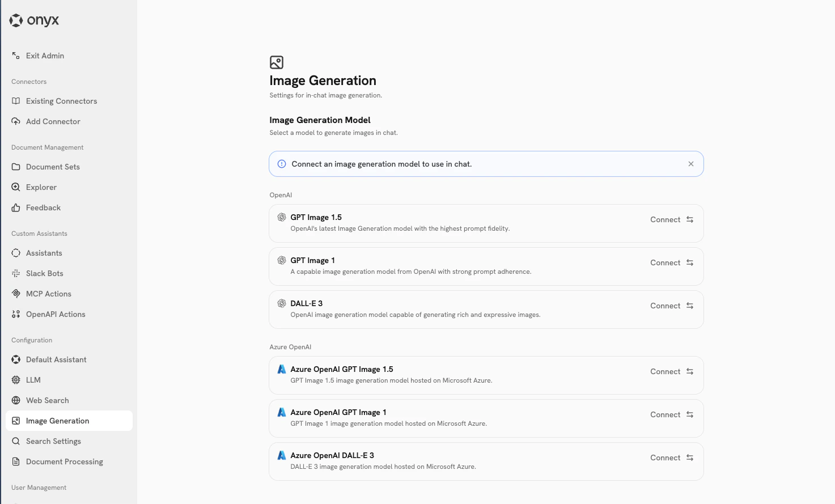Click Exit Admin in the sidebar
835x504 pixels.
[45, 56]
